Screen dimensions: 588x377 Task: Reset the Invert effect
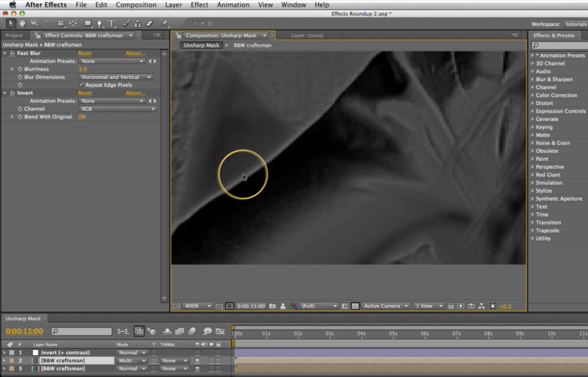pyautogui.click(x=85, y=93)
